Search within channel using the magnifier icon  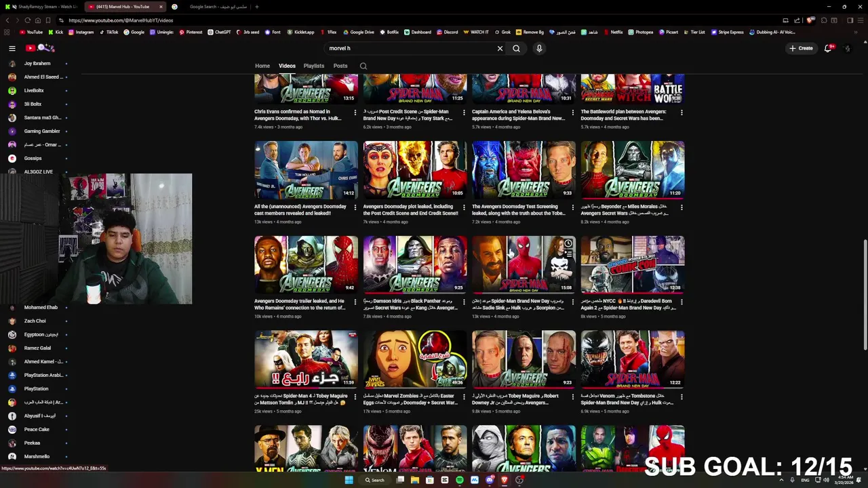coord(363,66)
